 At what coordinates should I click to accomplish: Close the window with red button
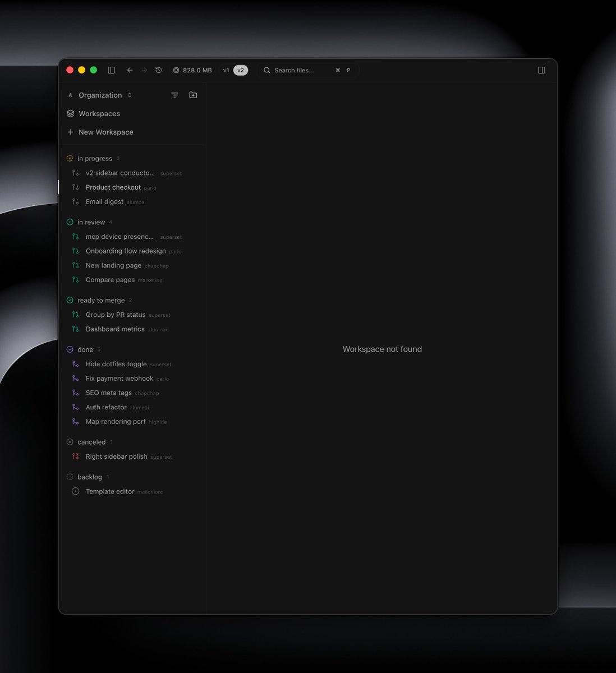point(70,70)
